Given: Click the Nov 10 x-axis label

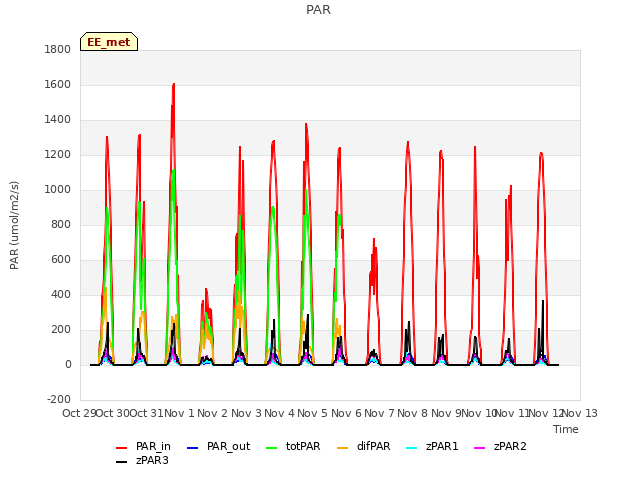Looking at the screenshot, I should [479, 413].
